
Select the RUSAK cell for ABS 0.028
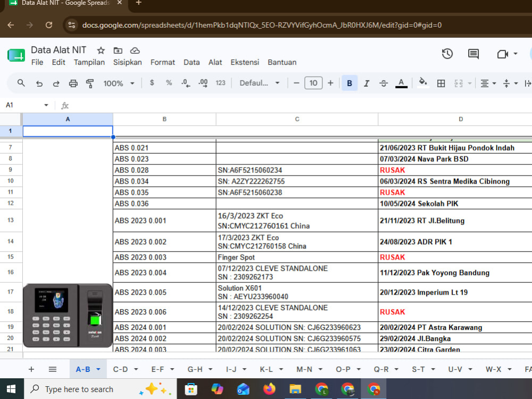[x=455, y=170]
